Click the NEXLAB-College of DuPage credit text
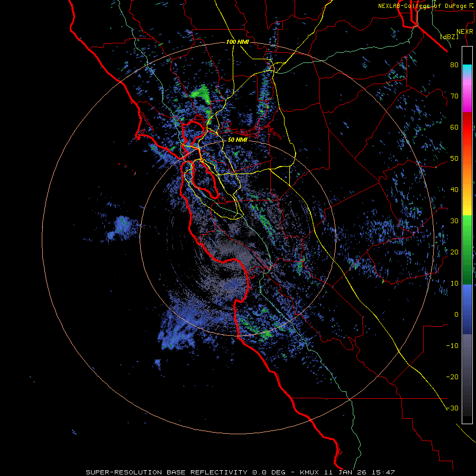 [425, 6]
